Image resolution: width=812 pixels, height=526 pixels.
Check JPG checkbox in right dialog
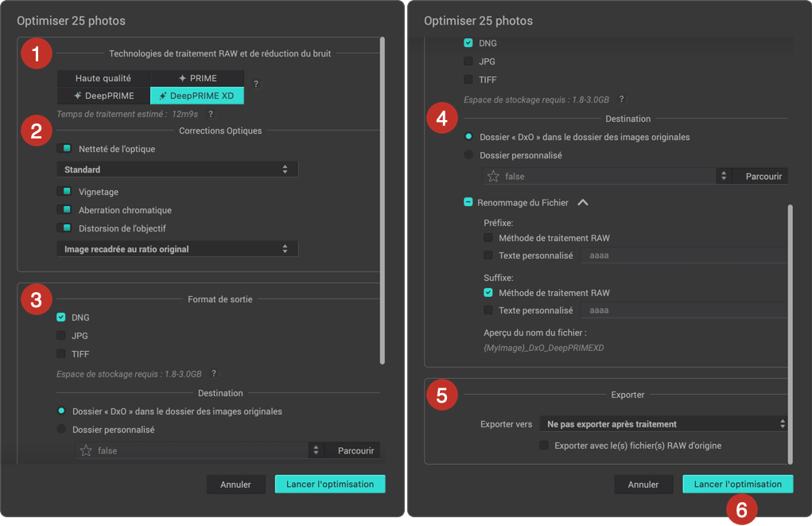click(x=468, y=61)
